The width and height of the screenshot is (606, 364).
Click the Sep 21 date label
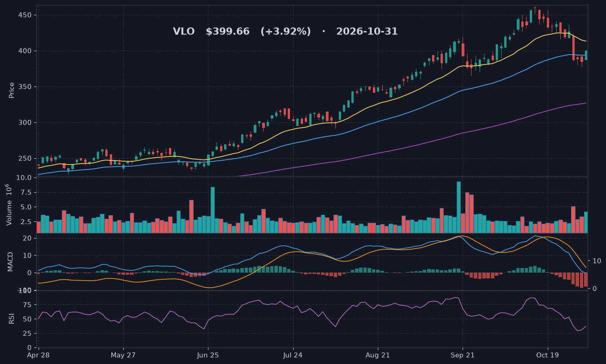click(x=463, y=355)
